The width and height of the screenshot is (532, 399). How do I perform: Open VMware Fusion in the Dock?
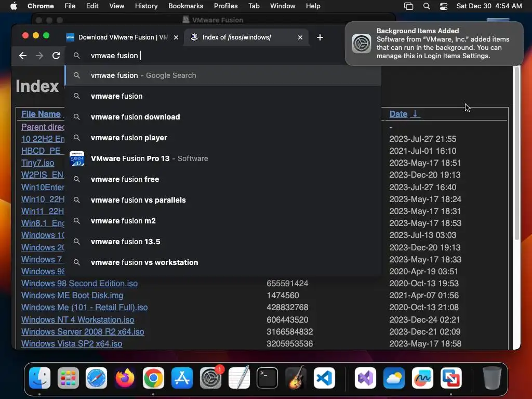click(451, 378)
